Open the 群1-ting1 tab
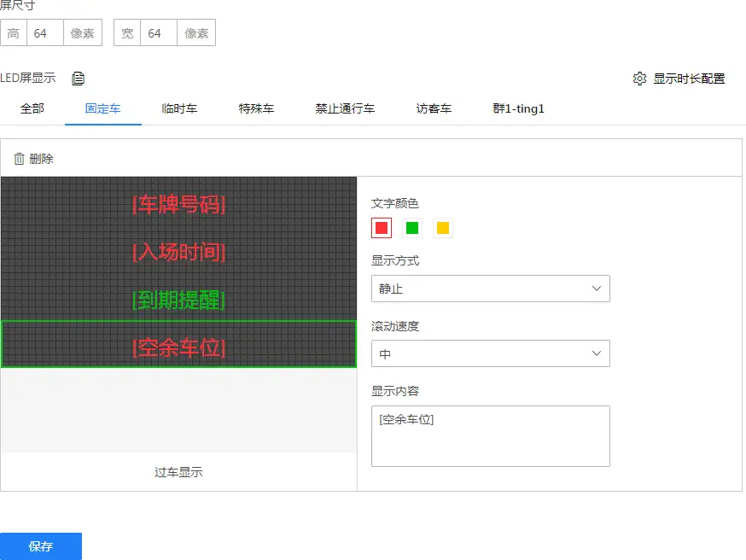The image size is (746, 560). (x=518, y=109)
